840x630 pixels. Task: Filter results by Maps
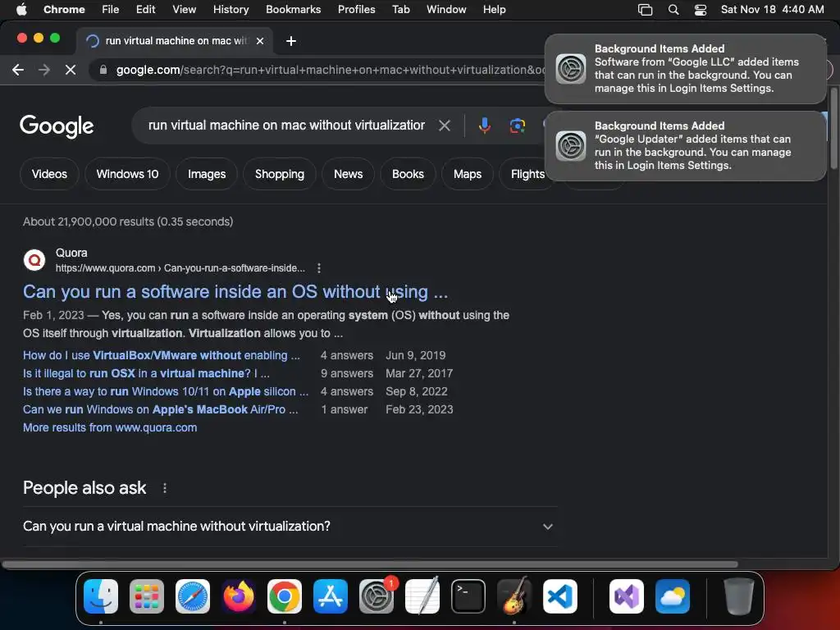coord(467,174)
